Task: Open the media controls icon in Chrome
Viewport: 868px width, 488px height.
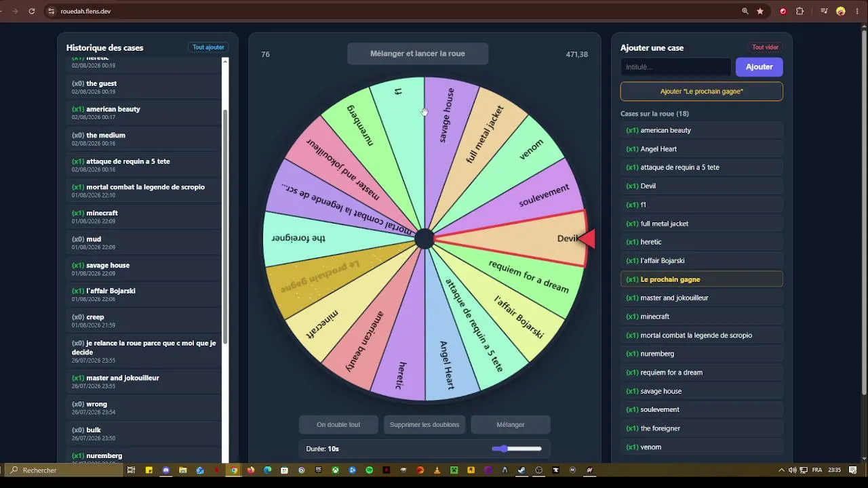Action: click(825, 11)
